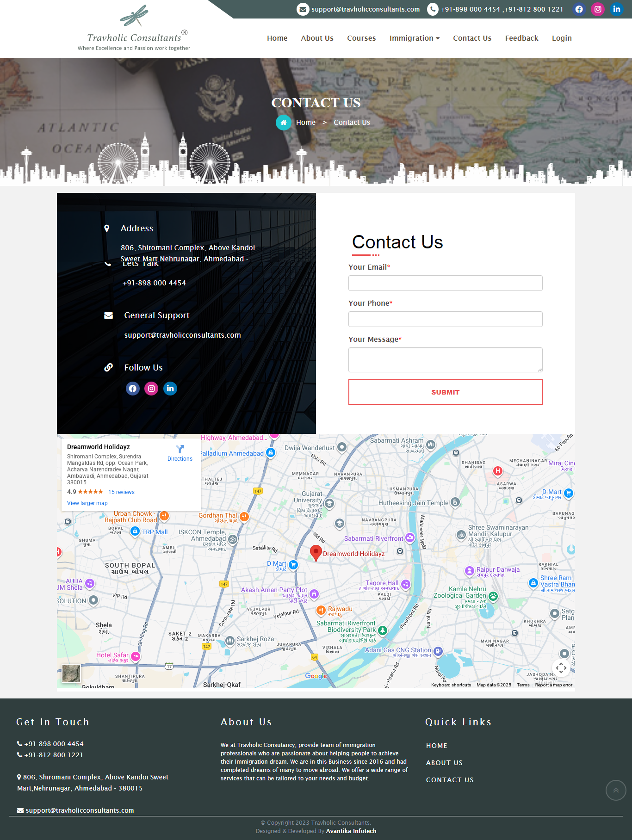Open the Feedback page from navbar
Viewport: 632px width, 840px height.
pyautogui.click(x=521, y=38)
